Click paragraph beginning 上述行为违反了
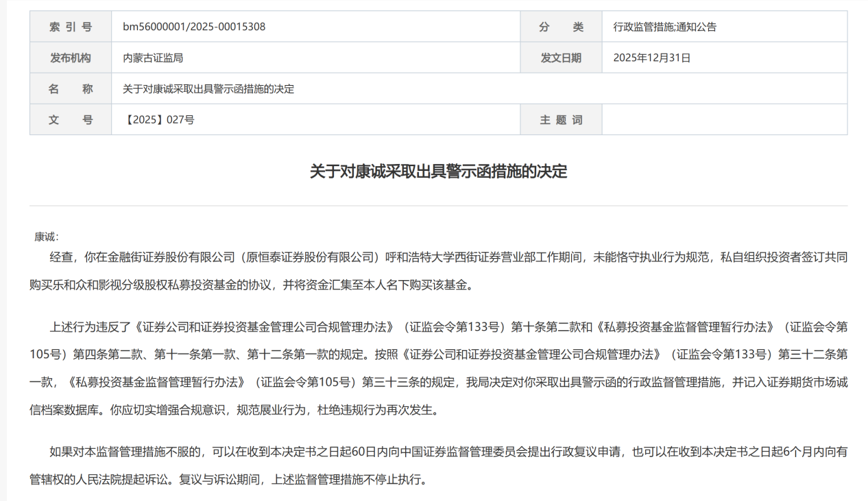 point(439,367)
